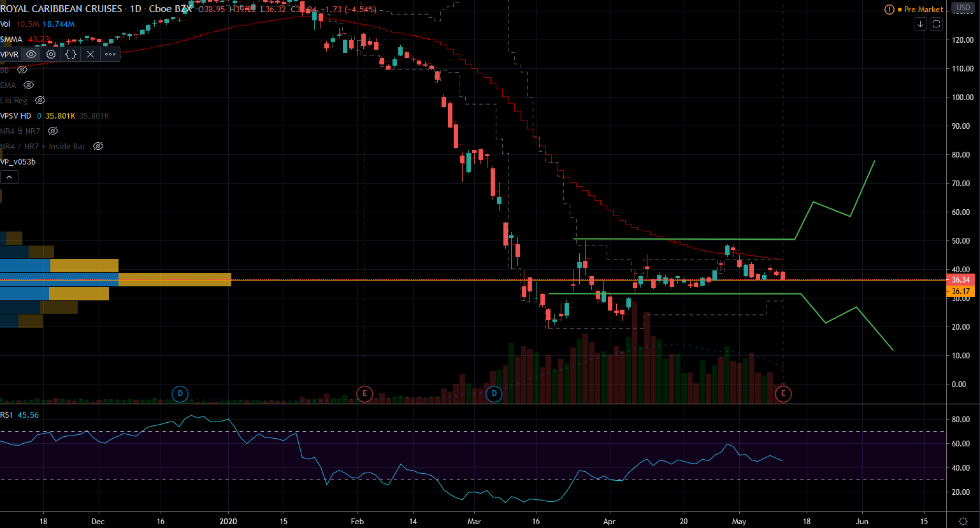
Task: Click the Apr date axis label
Action: coord(609,521)
